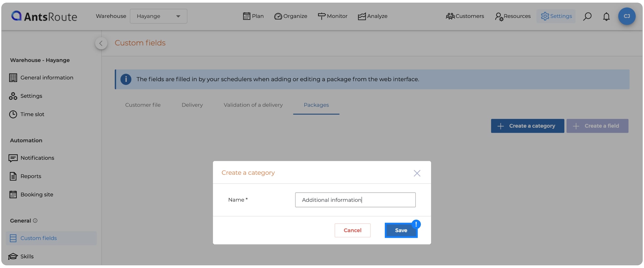Open Time slot in sidebar

coord(27,114)
